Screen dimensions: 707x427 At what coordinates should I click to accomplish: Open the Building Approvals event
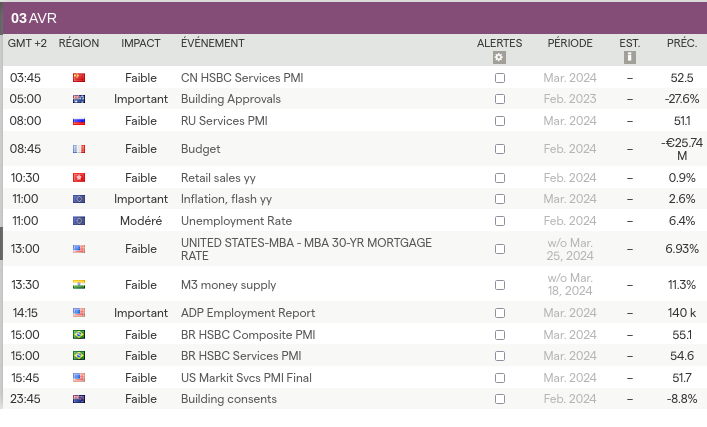(x=230, y=100)
